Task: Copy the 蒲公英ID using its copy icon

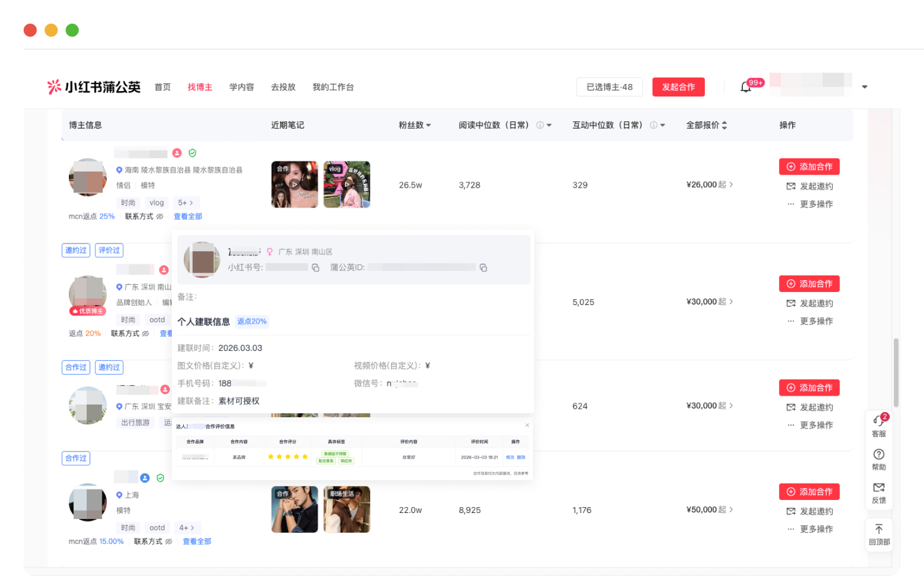Action: click(x=484, y=268)
